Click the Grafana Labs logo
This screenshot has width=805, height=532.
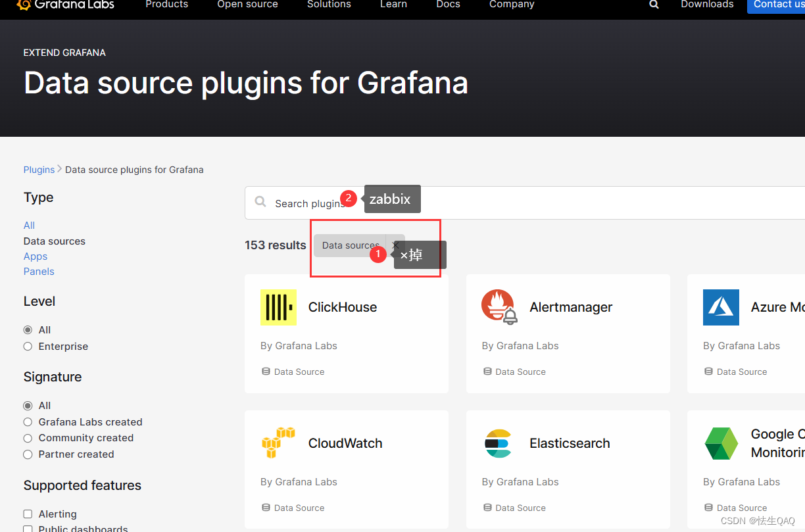point(65,4)
